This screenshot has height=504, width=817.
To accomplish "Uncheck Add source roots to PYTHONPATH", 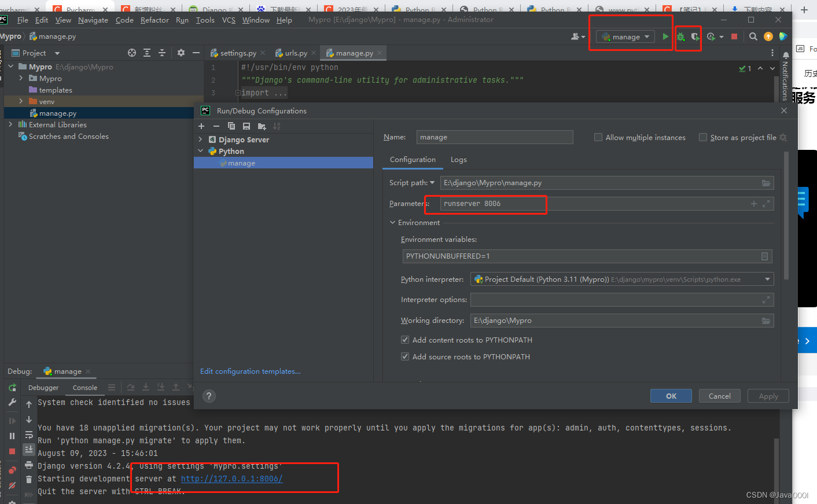I will (405, 356).
